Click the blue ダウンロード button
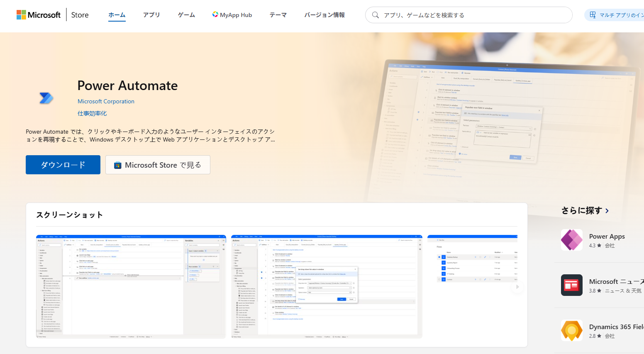Screen dimensions: 644x354 click(63, 165)
